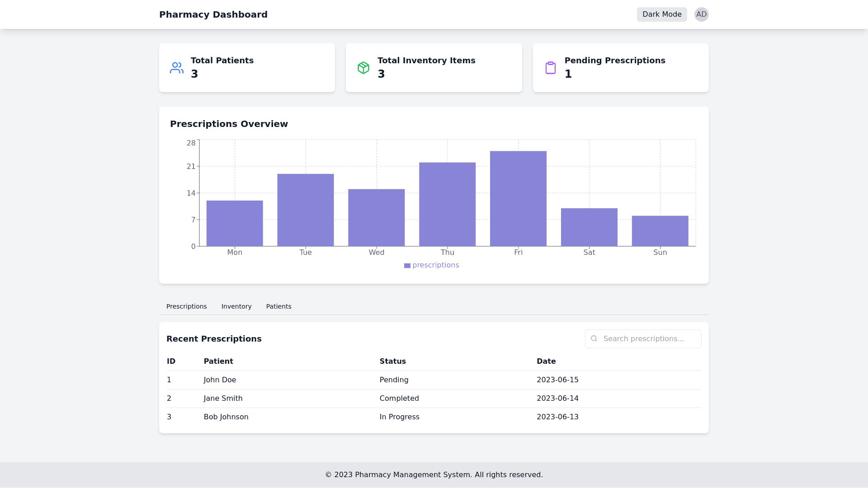Image resolution: width=868 pixels, height=488 pixels.
Task: Toggle Dark Mode
Action: coord(661,14)
